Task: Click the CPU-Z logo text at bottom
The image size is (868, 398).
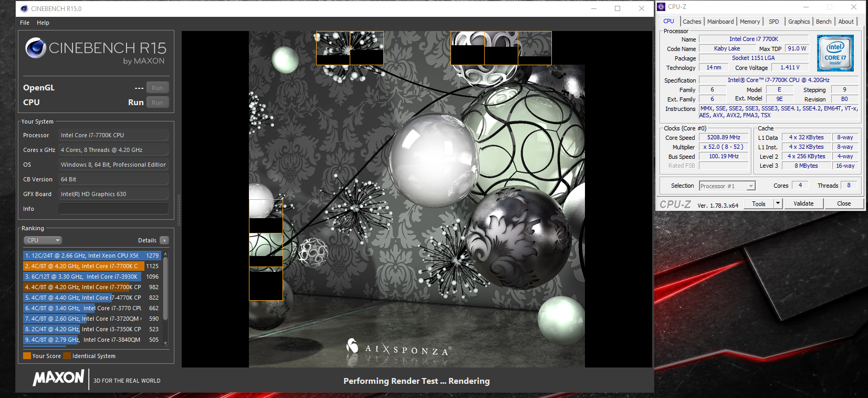Action: (675, 205)
